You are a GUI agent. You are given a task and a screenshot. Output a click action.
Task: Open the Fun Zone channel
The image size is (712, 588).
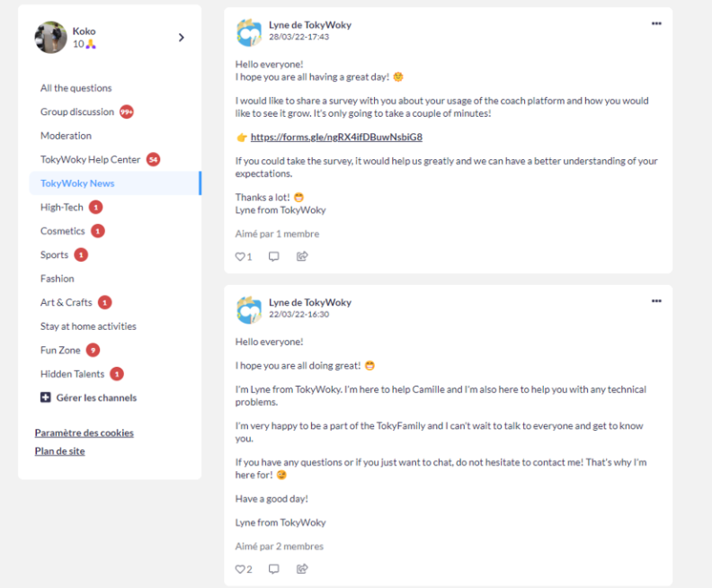coord(60,350)
